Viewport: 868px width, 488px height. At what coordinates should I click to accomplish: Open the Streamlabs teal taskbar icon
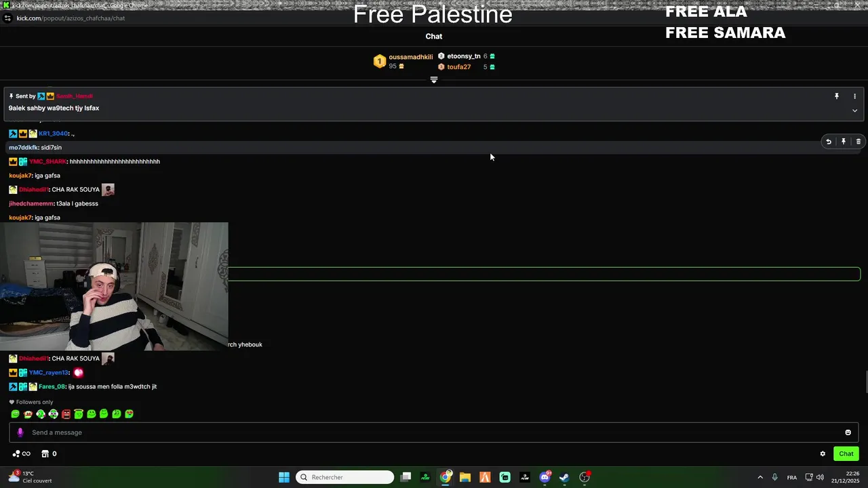point(505,477)
